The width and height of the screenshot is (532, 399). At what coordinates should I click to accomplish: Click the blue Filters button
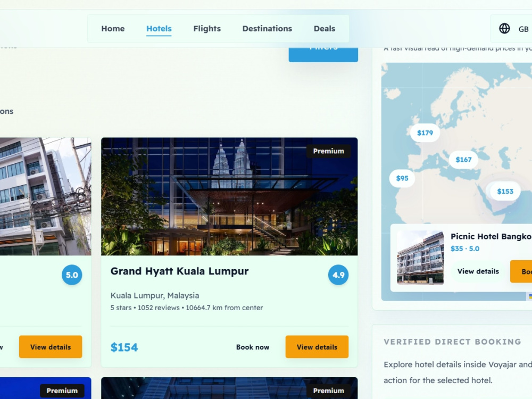tap(323, 54)
